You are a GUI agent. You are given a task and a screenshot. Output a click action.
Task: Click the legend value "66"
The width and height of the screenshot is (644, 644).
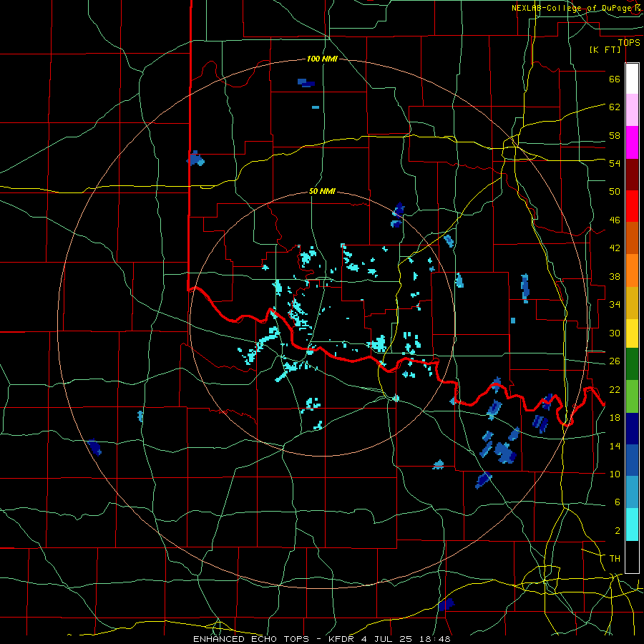click(x=615, y=79)
